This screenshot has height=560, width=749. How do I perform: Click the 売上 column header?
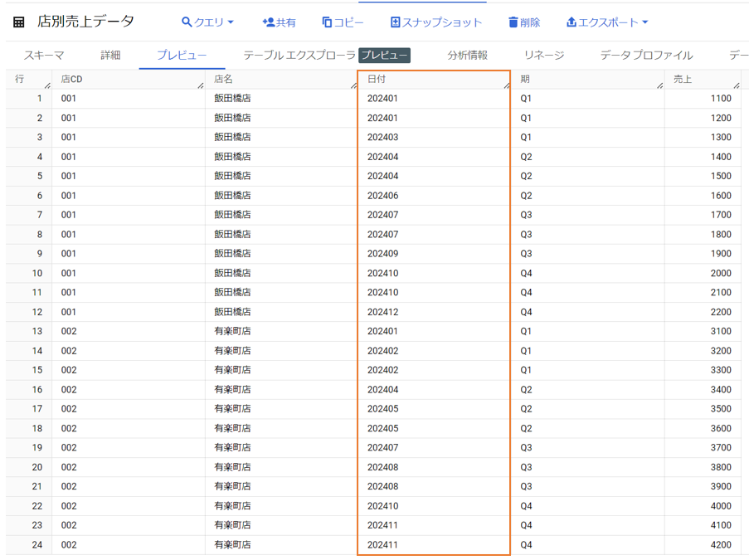point(683,80)
